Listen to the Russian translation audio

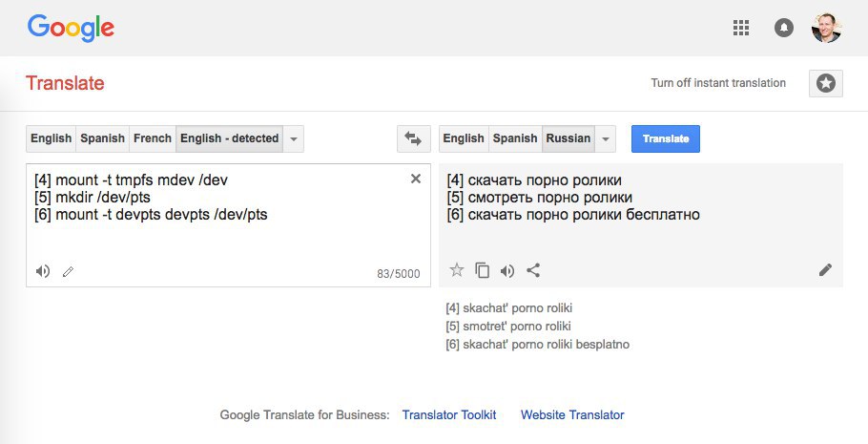coord(507,270)
